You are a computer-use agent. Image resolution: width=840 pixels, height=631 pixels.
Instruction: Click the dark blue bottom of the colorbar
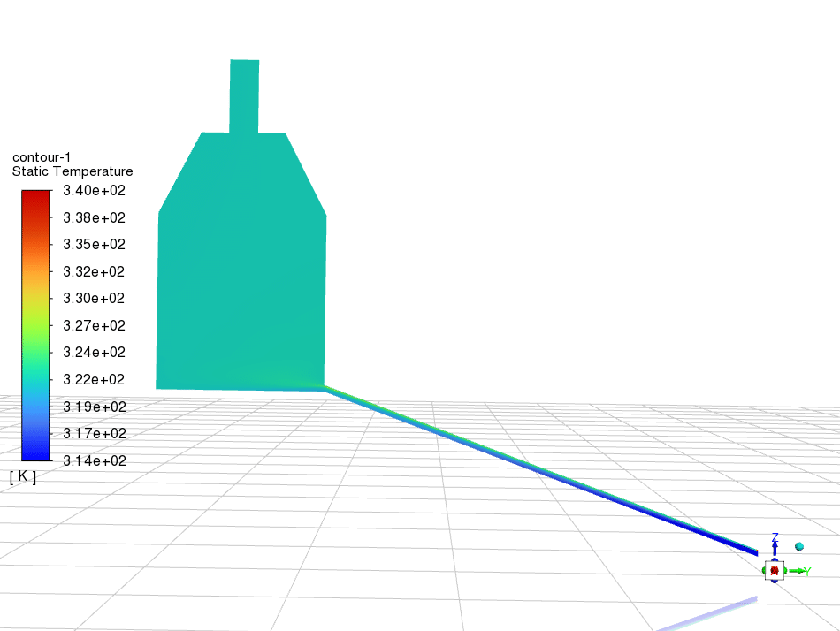pyautogui.click(x=35, y=453)
